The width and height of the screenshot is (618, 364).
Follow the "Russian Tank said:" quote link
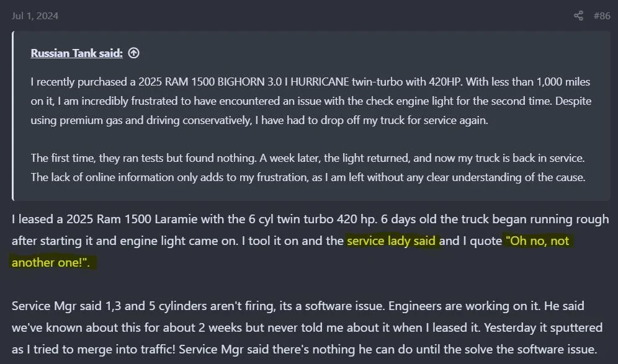[77, 53]
